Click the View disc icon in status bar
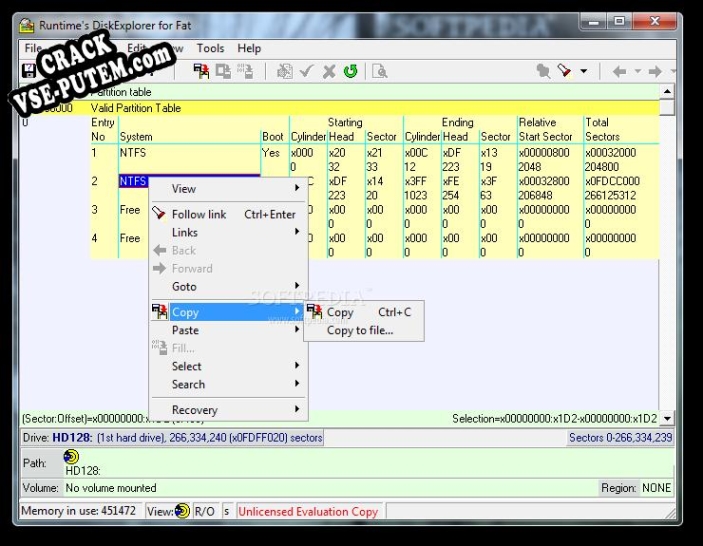The height and width of the screenshot is (546, 703). (x=182, y=511)
